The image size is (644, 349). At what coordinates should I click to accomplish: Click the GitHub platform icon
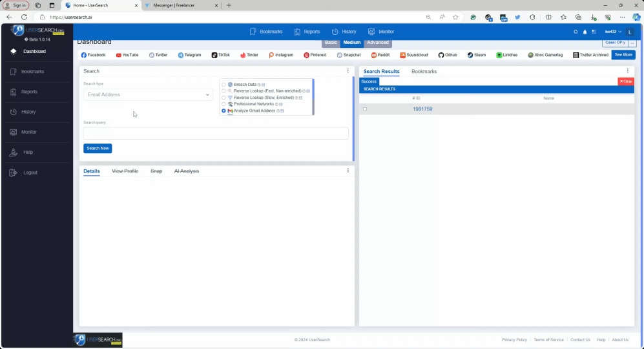(441, 55)
